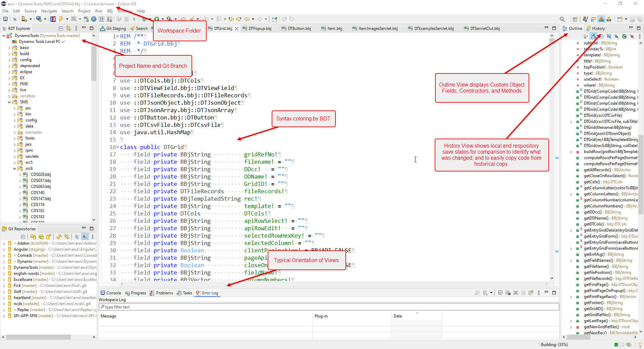Viewport: 644px width, 349px height.
Task: Run the DTGrid.bbj program with the green Run icon
Action: 157,19
